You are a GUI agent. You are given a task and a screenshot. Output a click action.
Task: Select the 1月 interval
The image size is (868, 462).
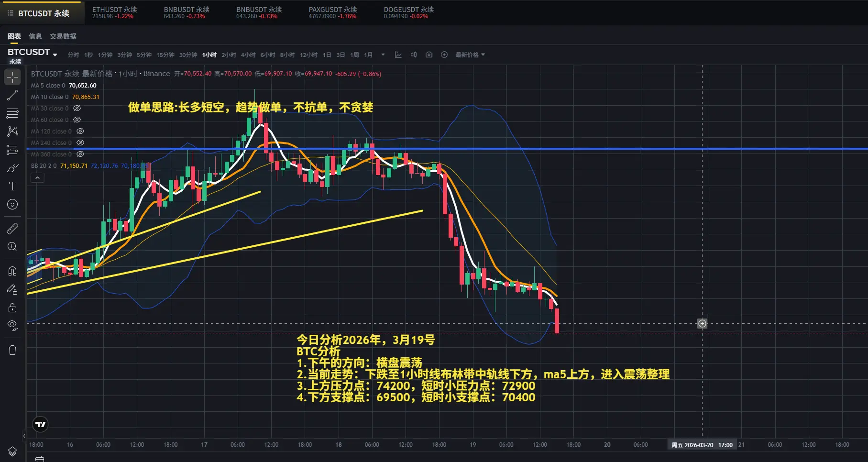[368, 55]
